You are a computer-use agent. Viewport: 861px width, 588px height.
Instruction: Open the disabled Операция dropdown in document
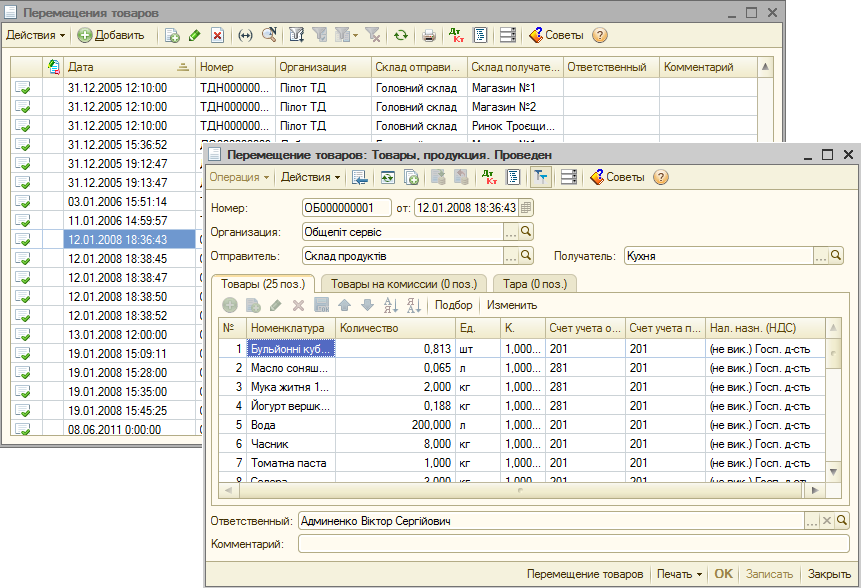click(239, 177)
